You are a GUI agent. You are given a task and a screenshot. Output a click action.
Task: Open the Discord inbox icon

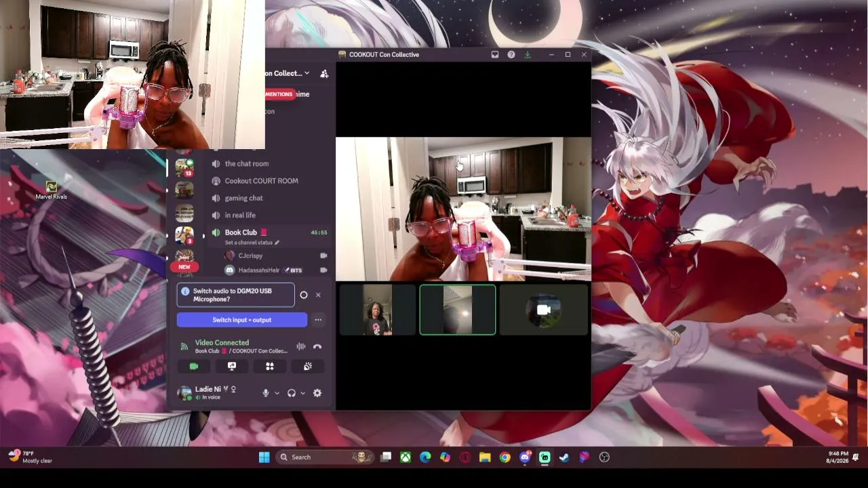pyautogui.click(x=495, y=55)
